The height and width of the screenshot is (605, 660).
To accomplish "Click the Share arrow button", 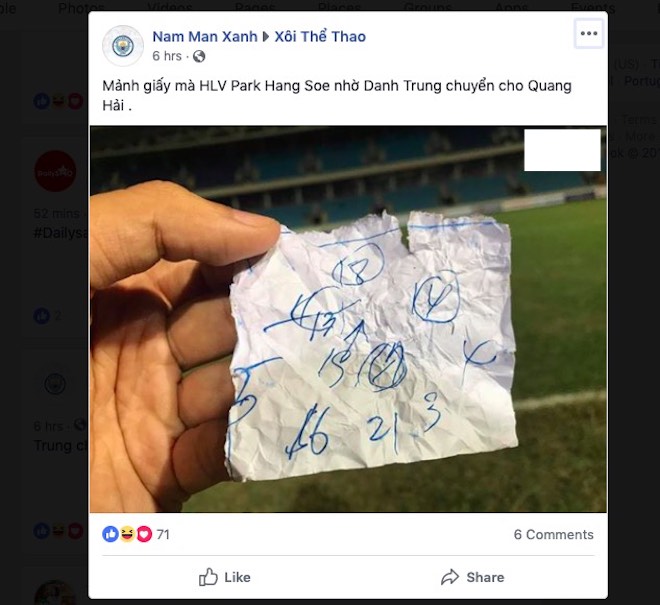I will (x=472, y=577).
